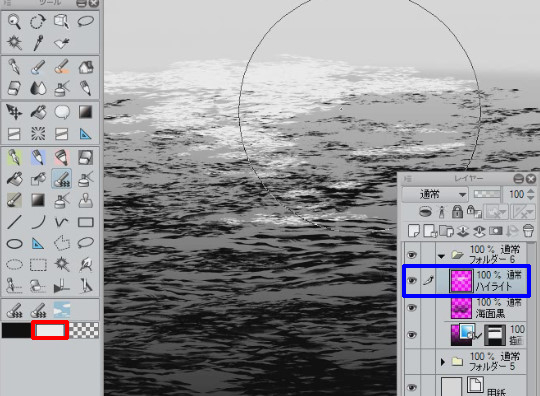Click the new raster layer icon
540x396 pixels.
[x=413, y=231]
